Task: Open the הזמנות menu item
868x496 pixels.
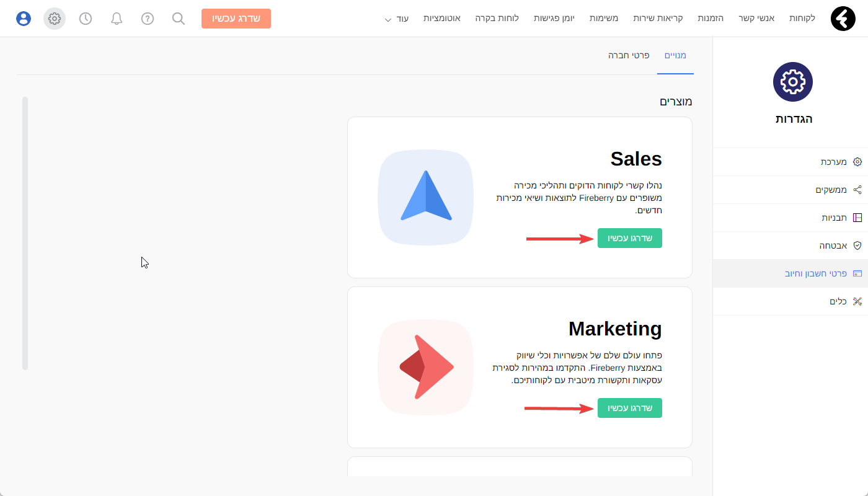Action: pyautogui.click(x=711, y=19)
